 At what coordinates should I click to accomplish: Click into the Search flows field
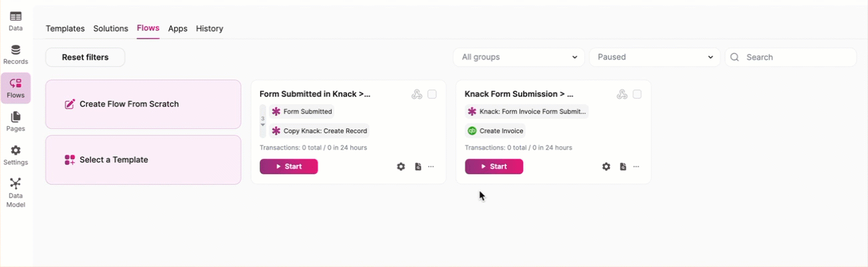797,57
